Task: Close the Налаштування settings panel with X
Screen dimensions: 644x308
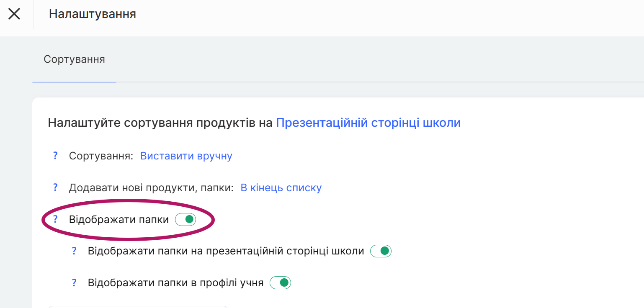Action: point(14,14)
